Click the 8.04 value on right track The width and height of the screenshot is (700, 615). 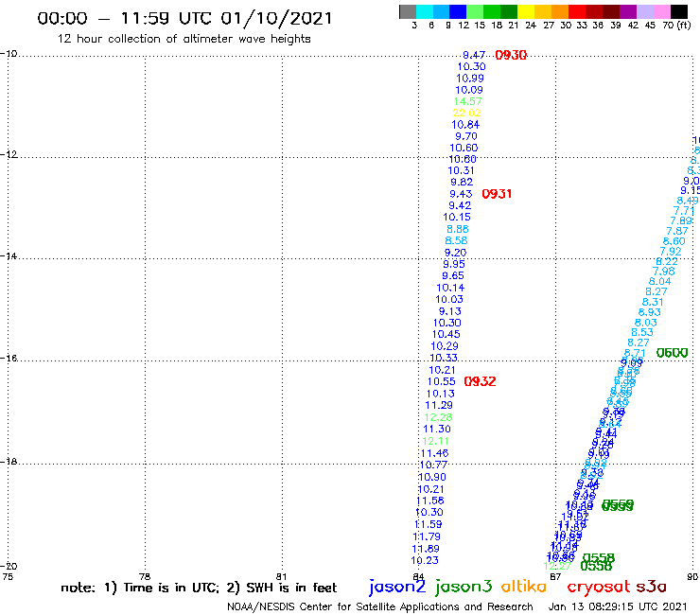[660, 281]
